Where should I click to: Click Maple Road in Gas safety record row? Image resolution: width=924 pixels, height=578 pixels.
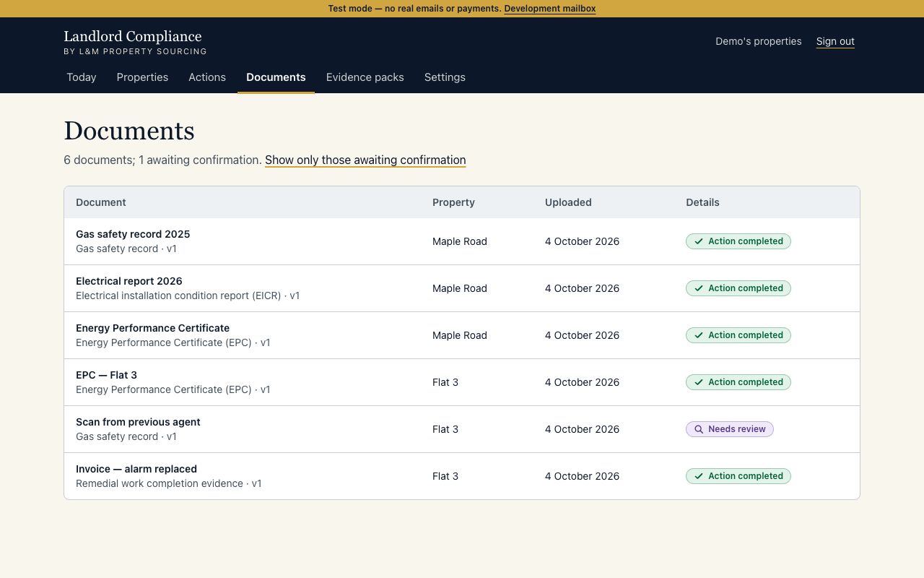pos(460,241)
